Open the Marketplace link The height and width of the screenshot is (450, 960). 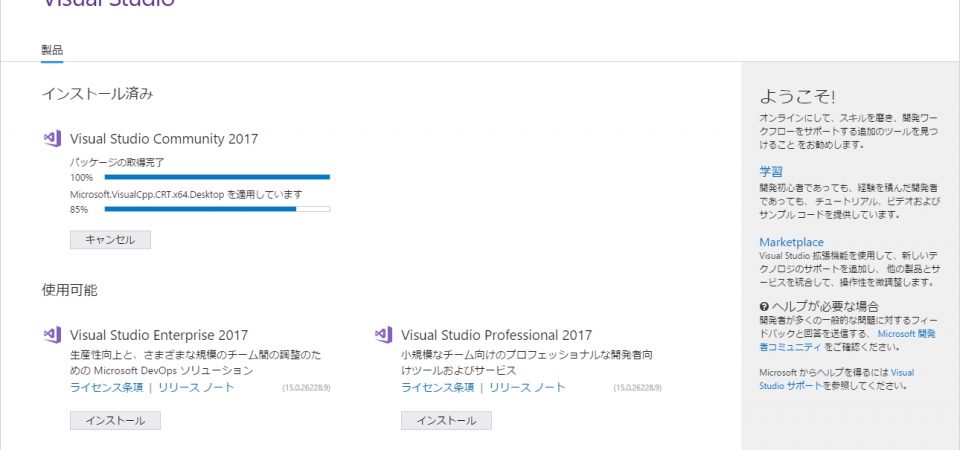pyautogui.click(x=792, y=242)
